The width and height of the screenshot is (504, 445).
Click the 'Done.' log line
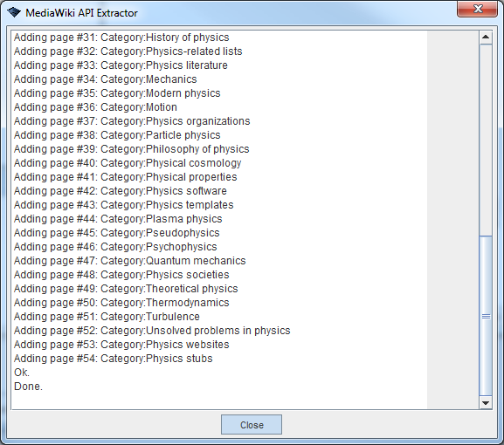[28, 387]
